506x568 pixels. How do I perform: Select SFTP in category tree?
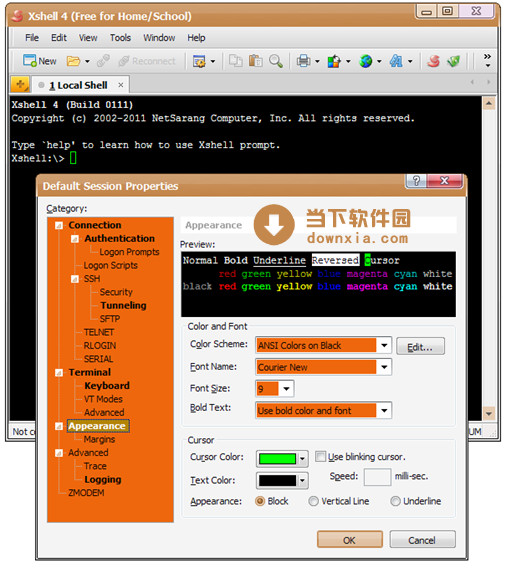(x=109, y=319)
